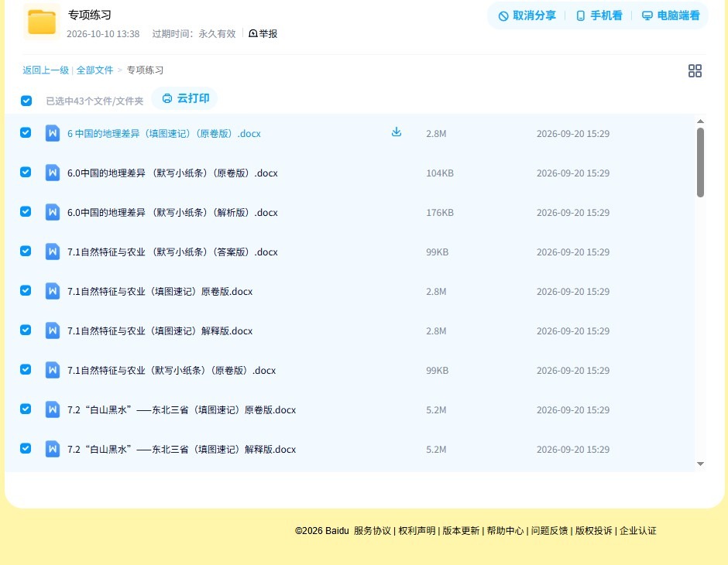Open 版权投诉 footer link
Screen dimensions: 728x565
594,531
